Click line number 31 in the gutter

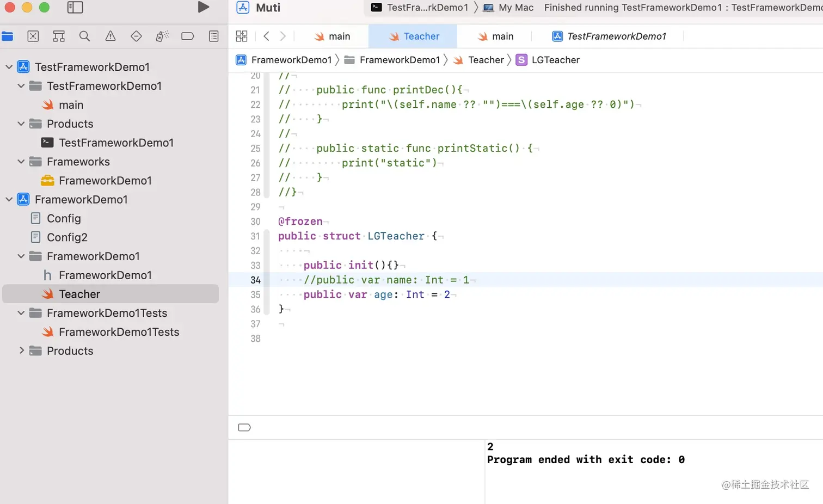click(255, 236)
